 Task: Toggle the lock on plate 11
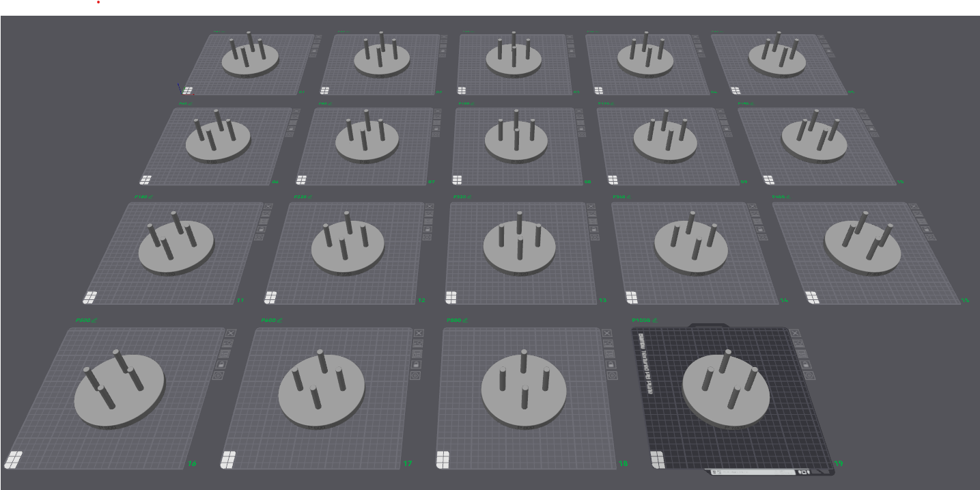261,230
